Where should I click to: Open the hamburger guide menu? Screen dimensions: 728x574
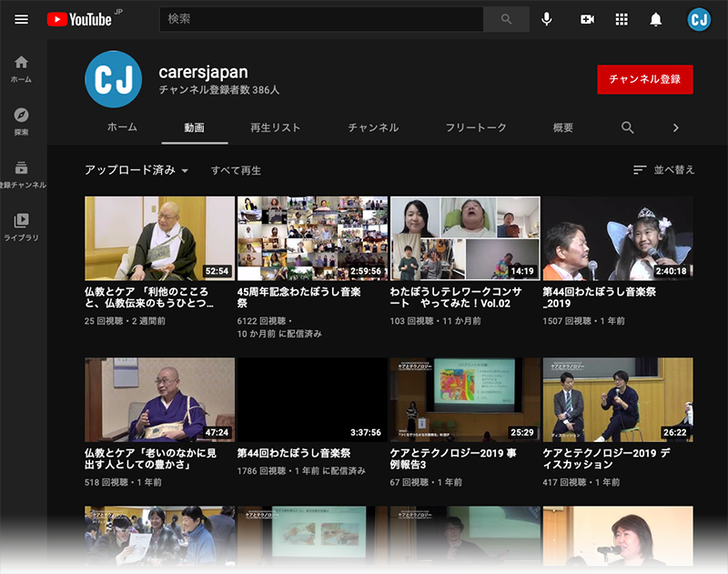coord(22,19)
